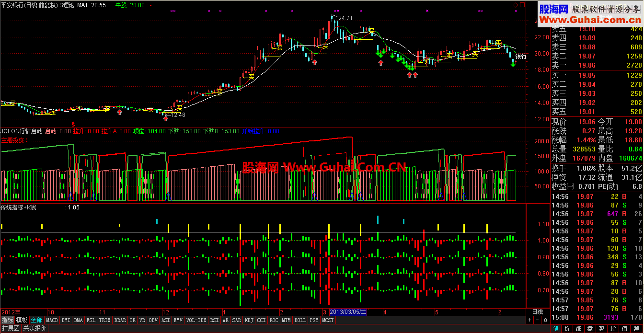This screenshot has width=644, height=334.
Task: Select the RSI indicator
Action: pyautogui.click(x=214, y=320)
